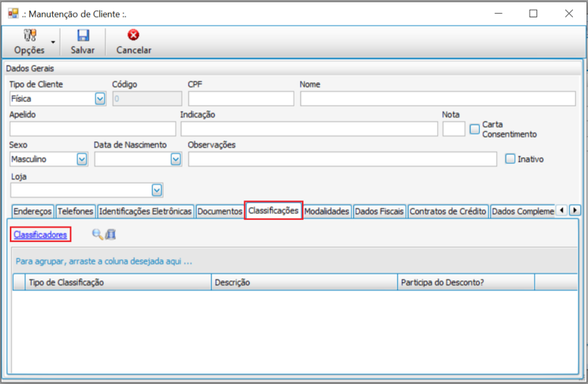Open the Tipo de Cliente dropdown

100,99
